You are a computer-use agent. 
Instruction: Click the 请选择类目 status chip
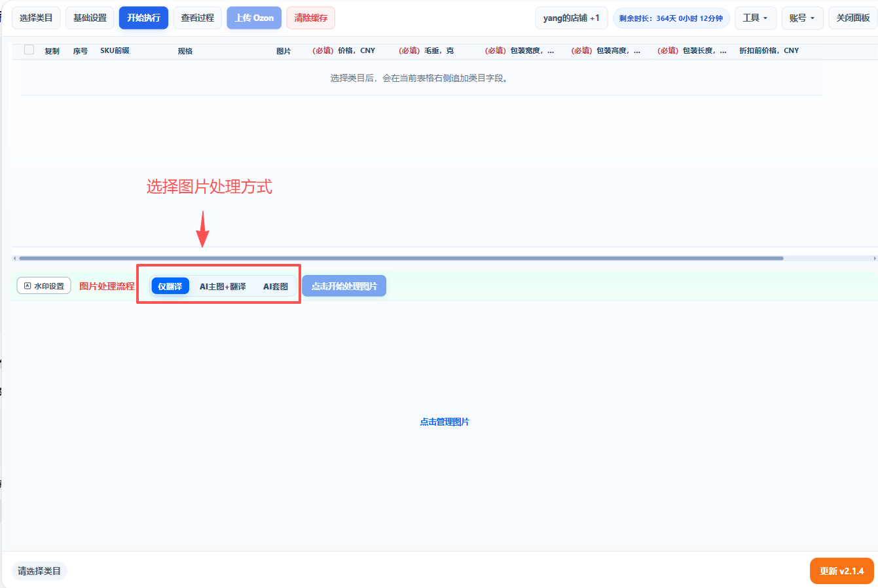[x=39, y=571]
